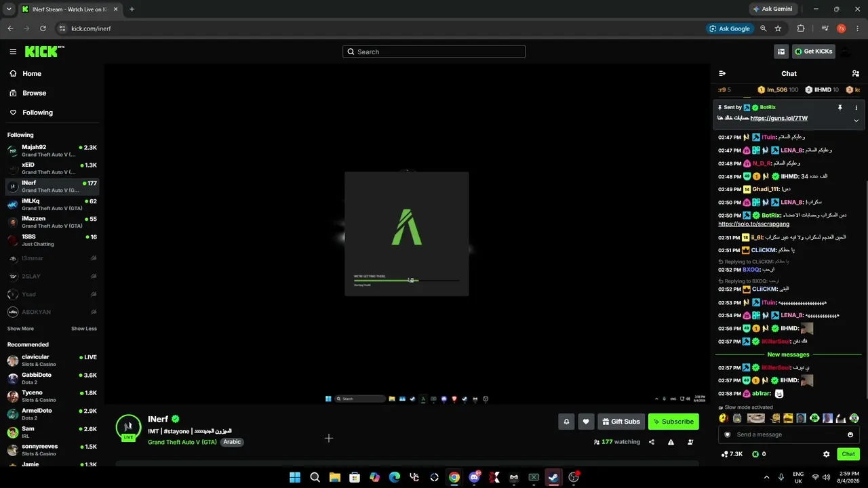Image resolution: width=868 pixels, height=488 pixels.
Task: Click the Arabic language tag
Action: (232, 442)
